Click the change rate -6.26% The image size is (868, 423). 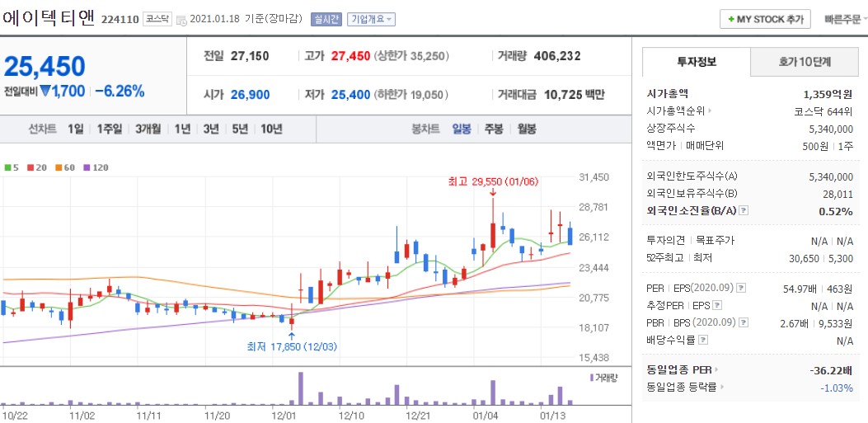tap(120, 92)
